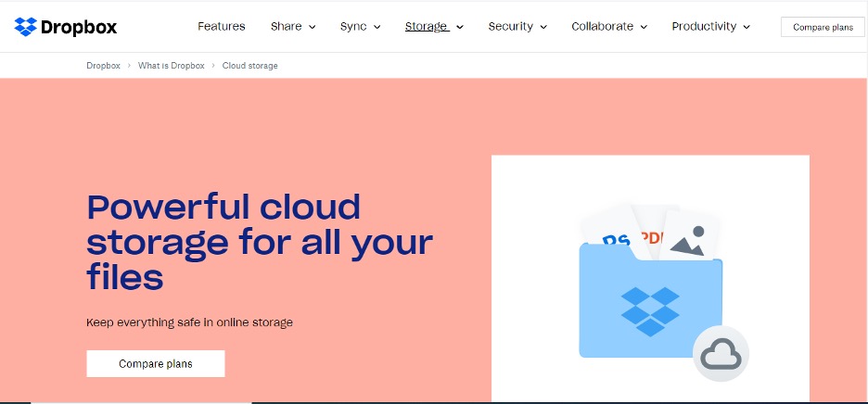Click Compare plans in the top-right header
The height and width of the screenshot is (404, 868).
pos(823,28)
